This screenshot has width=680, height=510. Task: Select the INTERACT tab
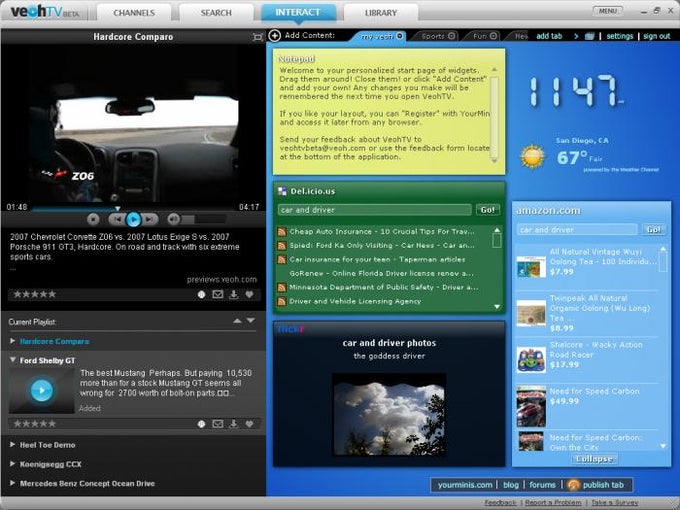[298, 13]
